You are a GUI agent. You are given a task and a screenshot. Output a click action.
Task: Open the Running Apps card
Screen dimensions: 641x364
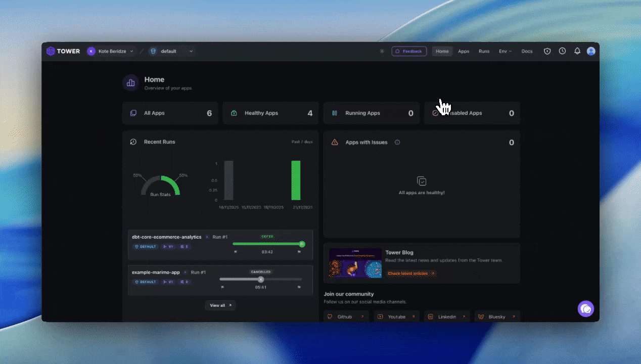(x=372, y=113)
